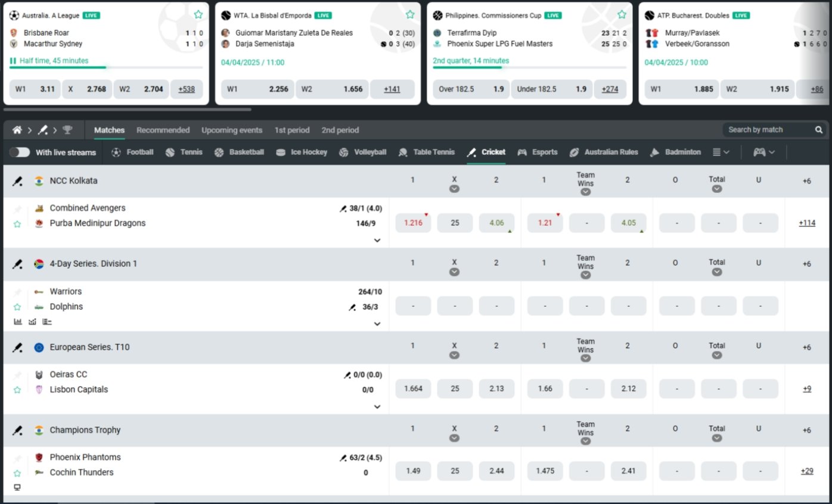Bet Over 182.5 on Terrafirma Dyip game

coord(471,89)
